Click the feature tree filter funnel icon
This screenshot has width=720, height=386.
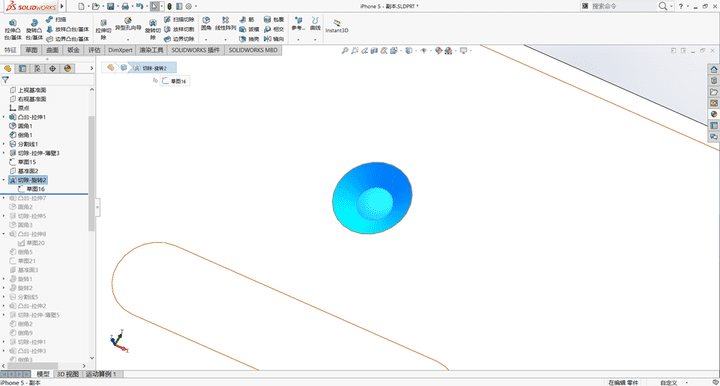pyautogui.click(x=6, y=80)
